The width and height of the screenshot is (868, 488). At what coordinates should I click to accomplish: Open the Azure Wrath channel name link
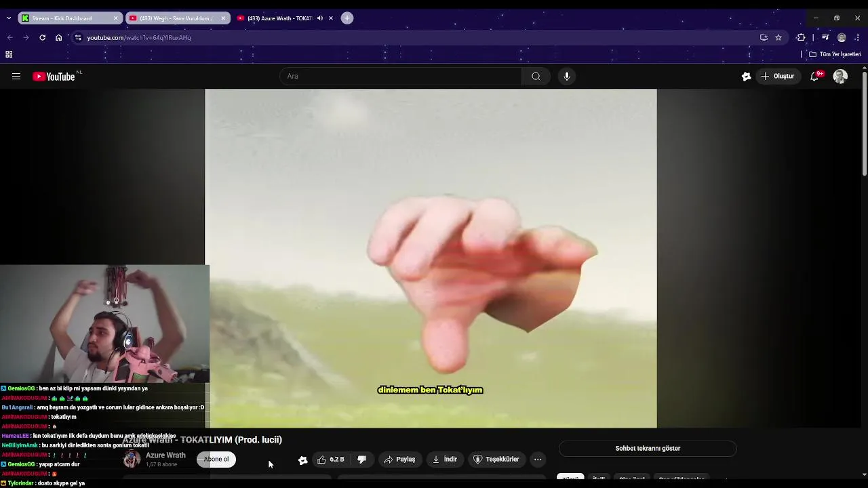pos(165,455)
